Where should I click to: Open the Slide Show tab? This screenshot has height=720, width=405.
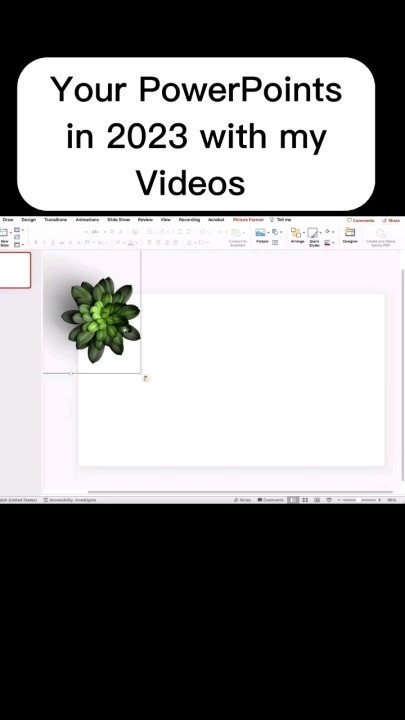[x=119, y=220]
